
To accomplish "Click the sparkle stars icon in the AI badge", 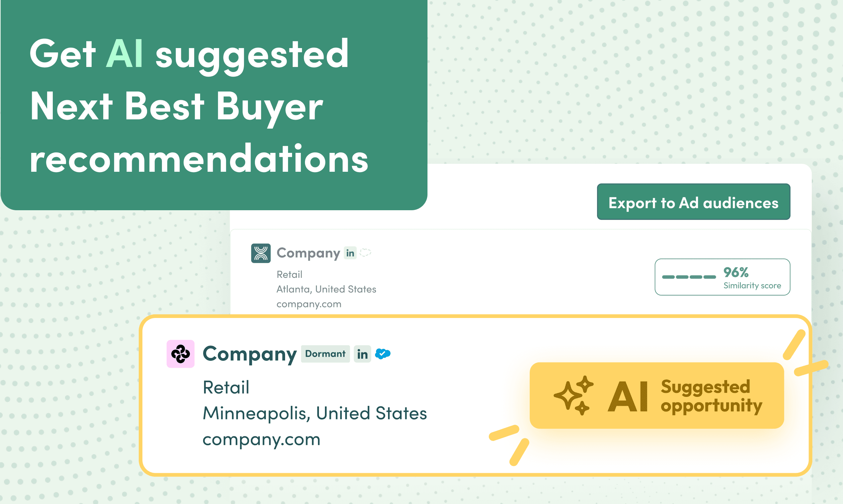I will pos(574,396).
